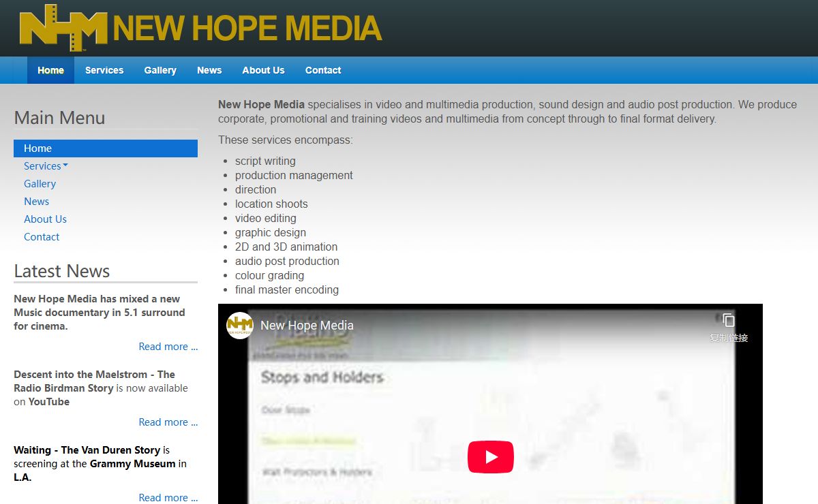Image resolution: width=818 pixels, height=504 pixels.
Task: Click the 'video editing' list item
Action: [266, 219]
